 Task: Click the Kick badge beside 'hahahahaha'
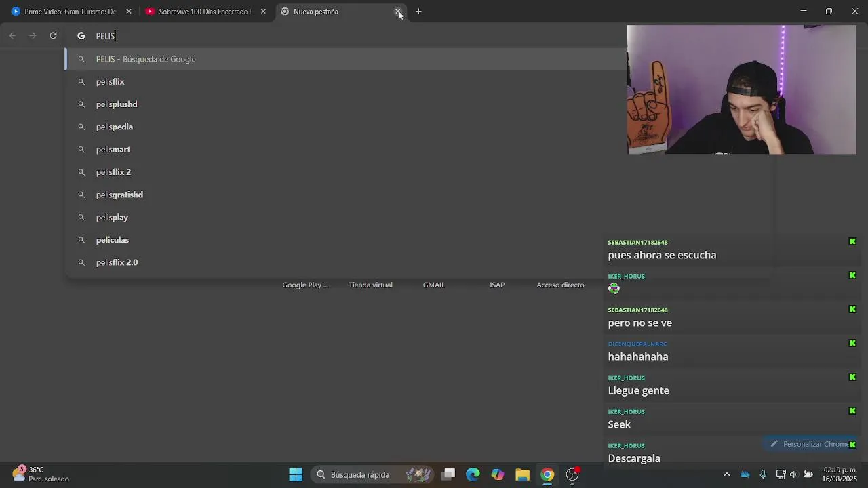point(852,343)
